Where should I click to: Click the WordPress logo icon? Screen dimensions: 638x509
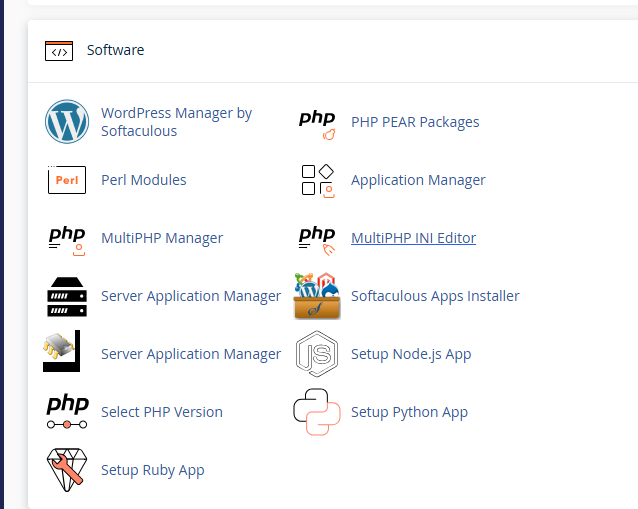67,122
